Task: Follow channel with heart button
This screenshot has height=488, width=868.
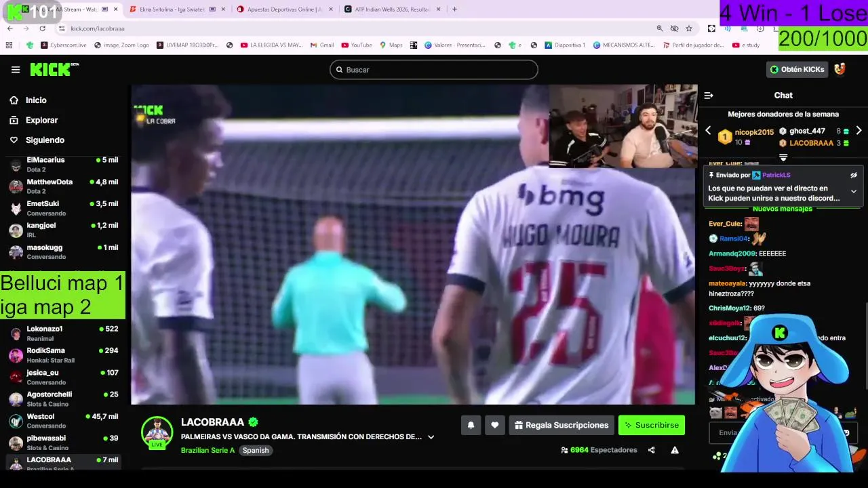Action: point(495,425)
